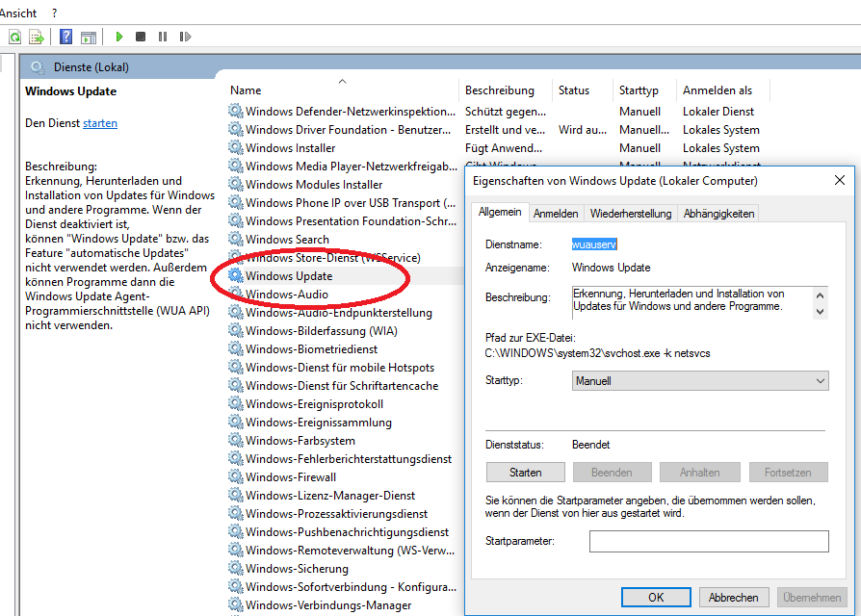The width and height of the screenshot is (861, 616).
Task: Open the Wiederherstellung tab
Action: 631,214
